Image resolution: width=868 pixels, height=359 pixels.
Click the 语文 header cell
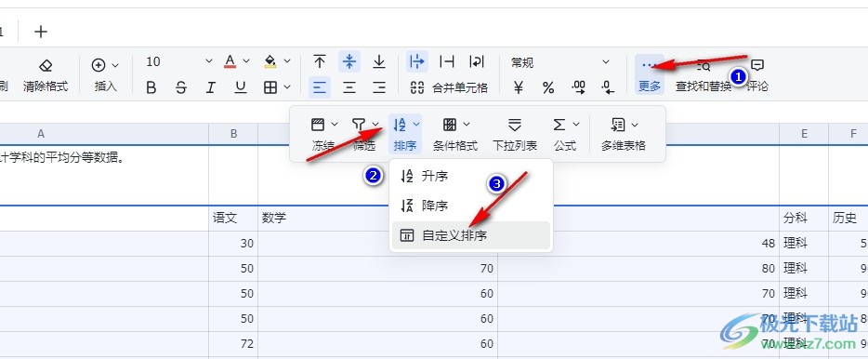tap(233, 219)
